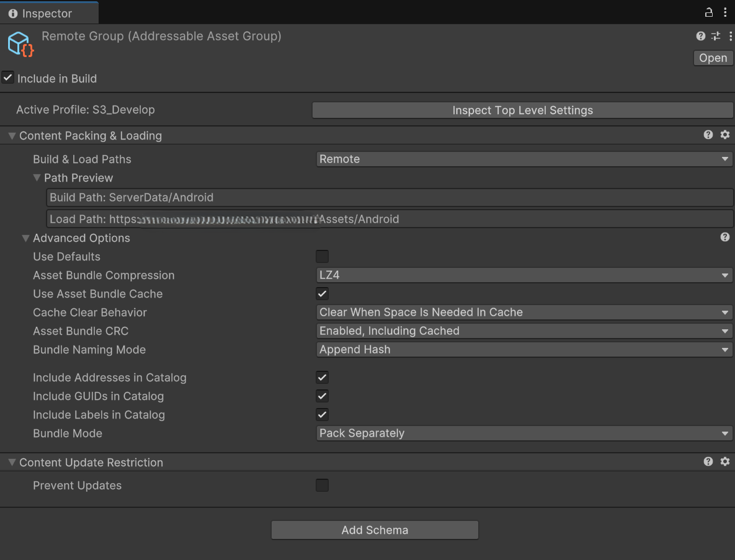The image size is (735, 560).
Task: Click the Bundle Naming Mode label
Action: click(x=89, y=350)
